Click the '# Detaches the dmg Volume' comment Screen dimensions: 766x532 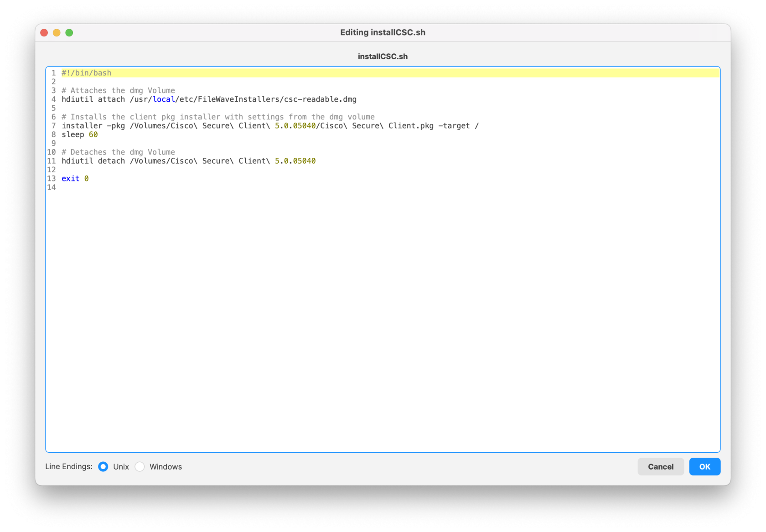(x=119, y=152)
